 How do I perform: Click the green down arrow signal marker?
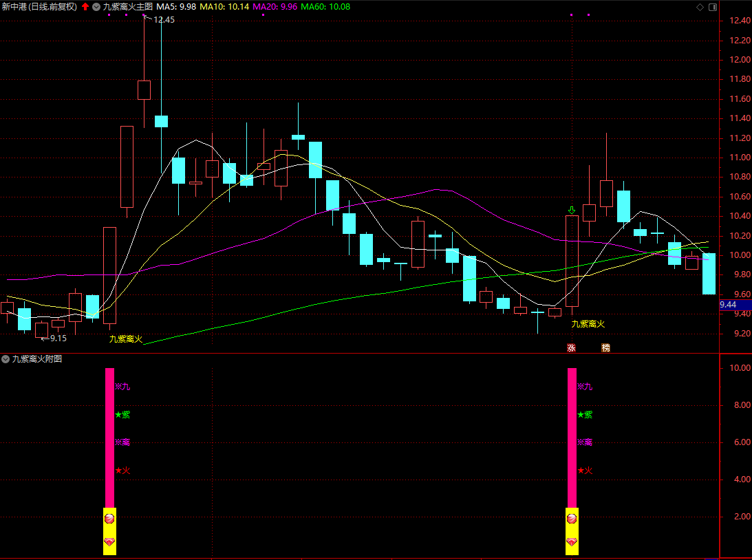tap(572, 210)
